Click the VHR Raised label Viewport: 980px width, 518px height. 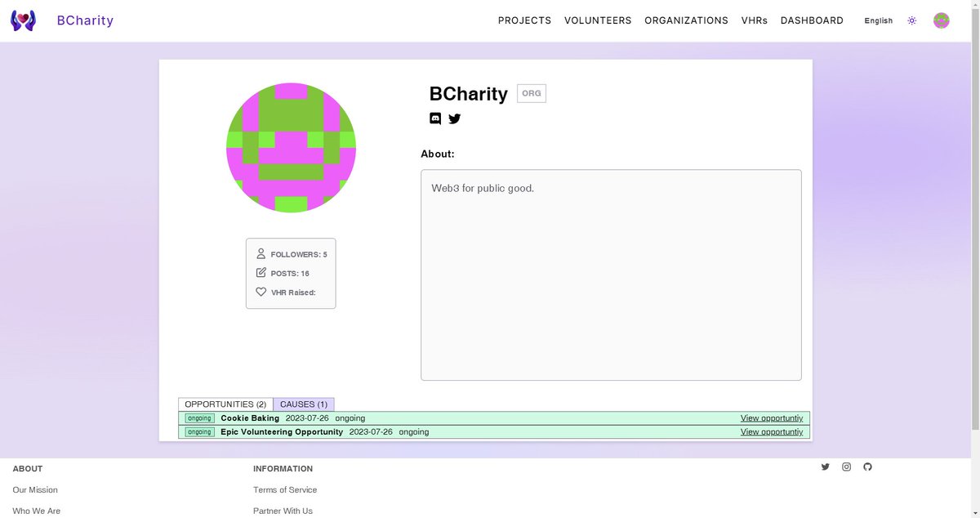tap(293, 292)
